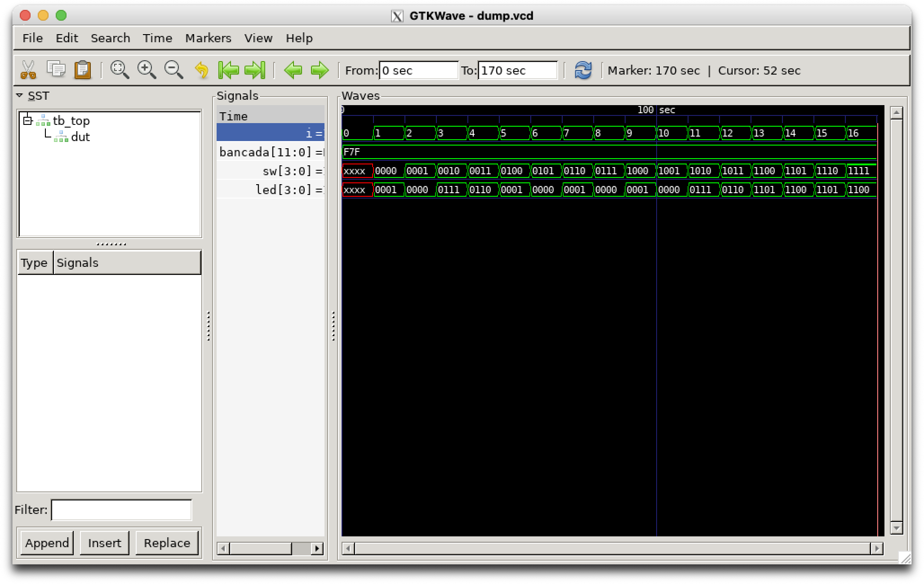The image size is (924, 584).
Task: Jump to end with Zoom-to-End icon
Action: pos(255,70)
